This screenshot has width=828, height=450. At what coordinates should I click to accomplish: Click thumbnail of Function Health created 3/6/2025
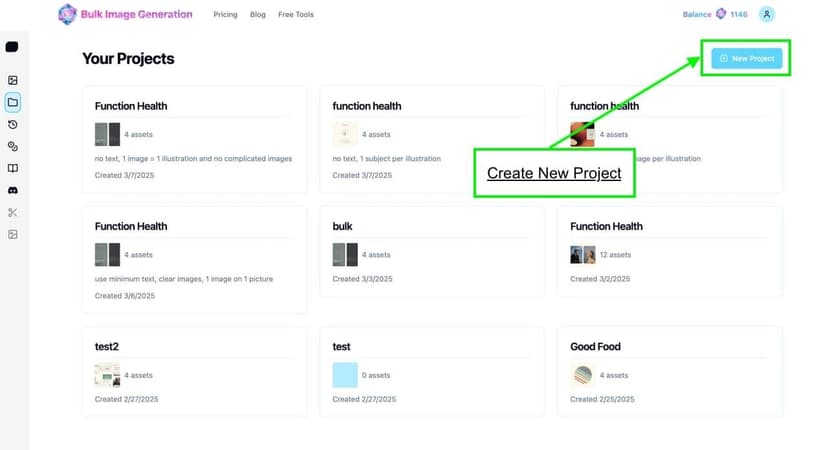[x=107, y=255]
